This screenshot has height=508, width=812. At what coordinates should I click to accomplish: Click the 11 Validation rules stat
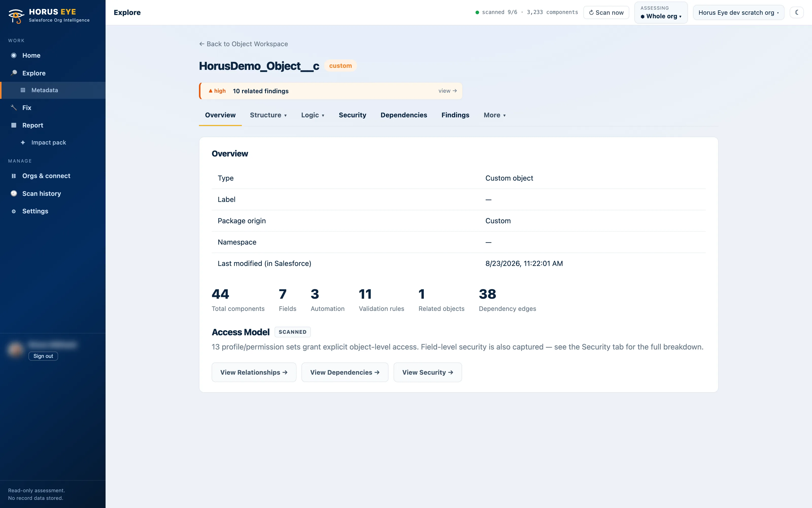coord(381,300)
